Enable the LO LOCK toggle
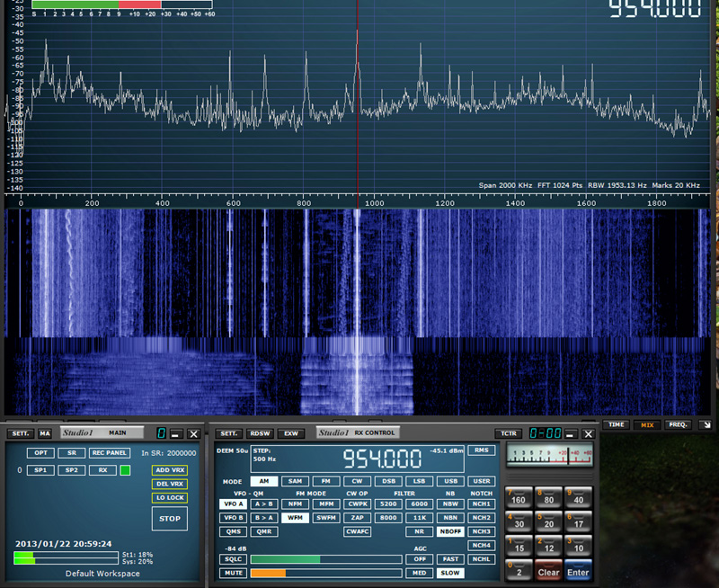 point(169,497)
